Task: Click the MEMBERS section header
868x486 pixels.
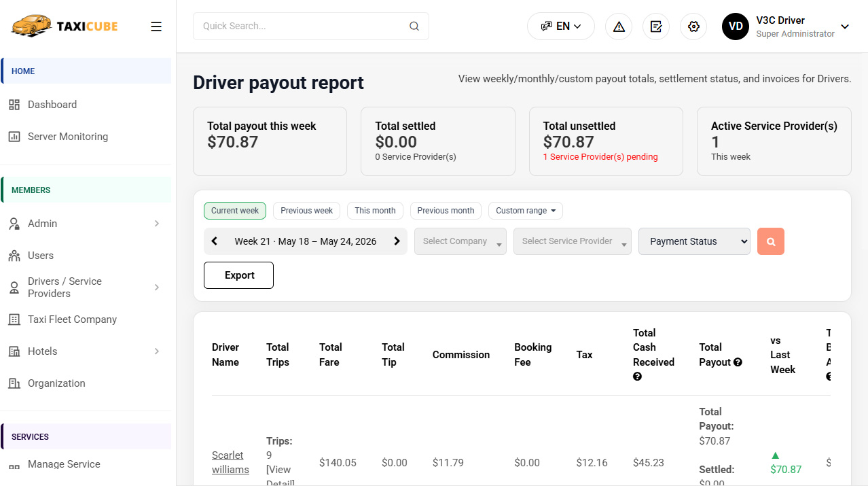Action: [x=86, y=190]
